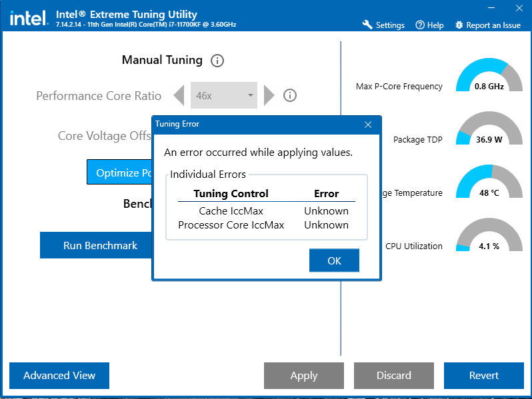
Task: Show Performance Core Ratio info icon
Action: 290,95
